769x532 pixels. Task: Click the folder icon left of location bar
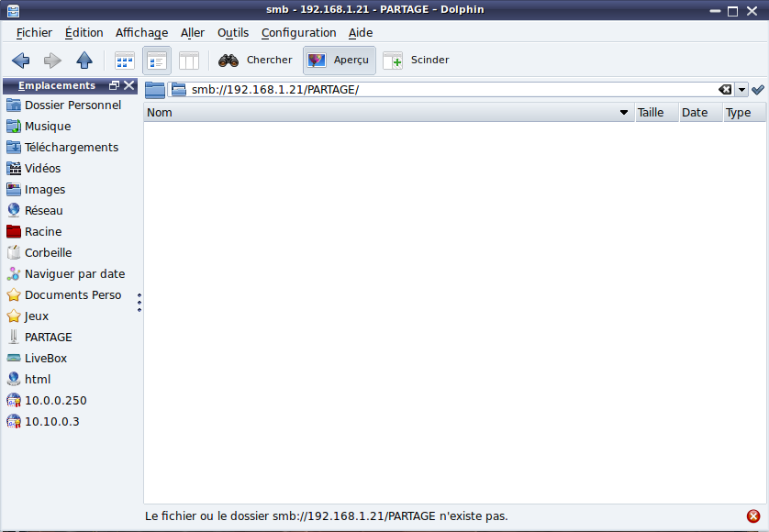point(155,90)
